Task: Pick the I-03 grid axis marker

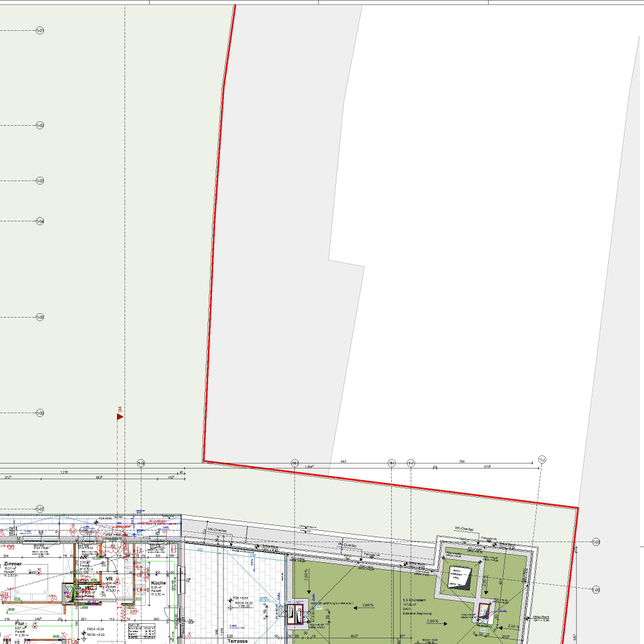Action: (x=40, y=180)
